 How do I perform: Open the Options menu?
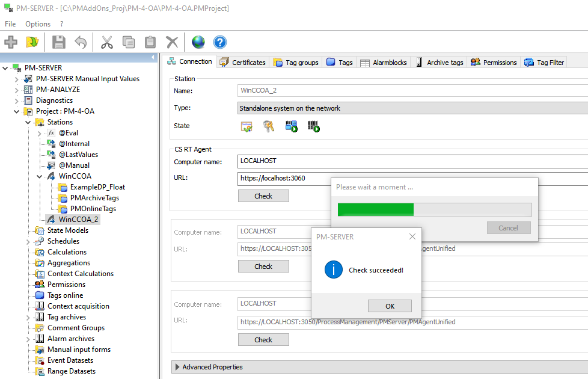38,24
